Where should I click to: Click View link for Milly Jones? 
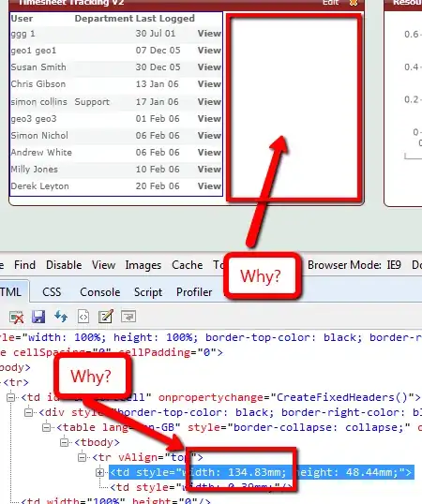209,170
